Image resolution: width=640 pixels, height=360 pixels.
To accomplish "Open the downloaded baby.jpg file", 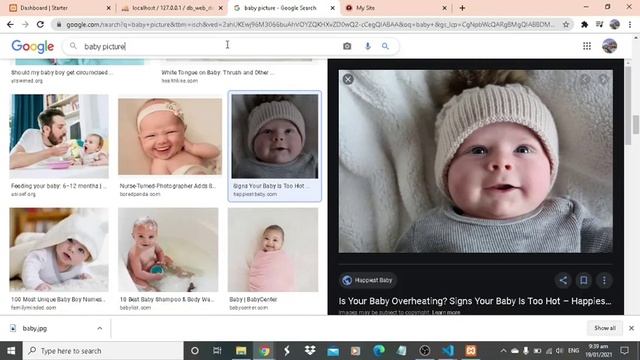I will [x=35, y=328].
